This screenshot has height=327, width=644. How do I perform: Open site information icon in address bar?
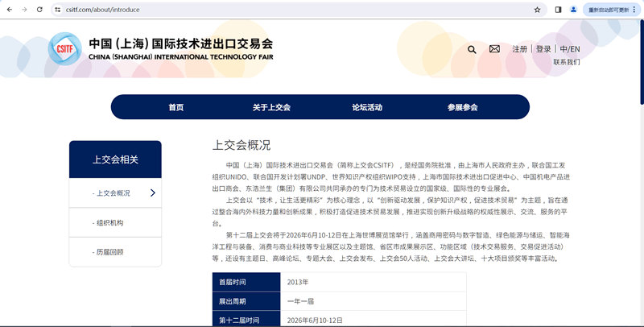click(x=58, y=10)
